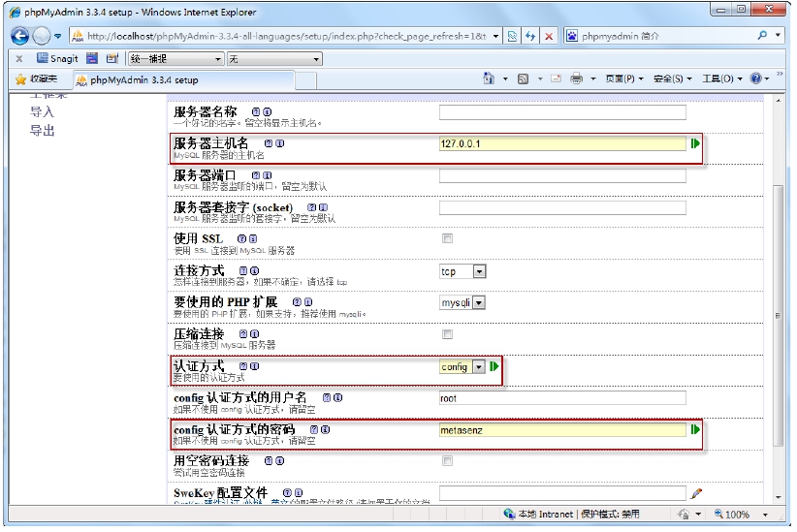Image resolution: width=797 pixels, height=532 pixels.
Task: Click the 服务器主机名 field with 127.0.0.1
Action: [562, 143]
